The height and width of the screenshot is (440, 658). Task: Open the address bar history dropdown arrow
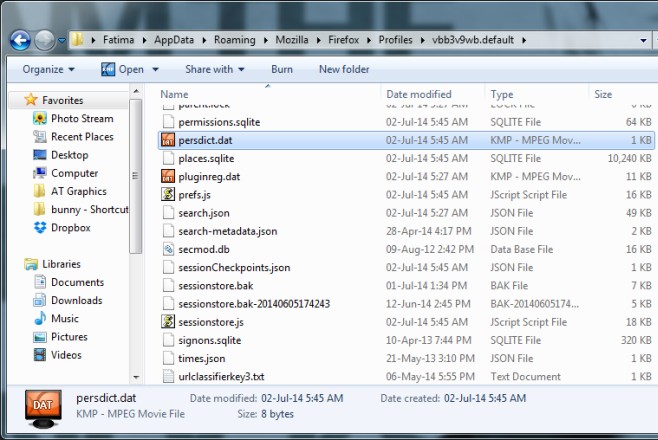(642, 40)
